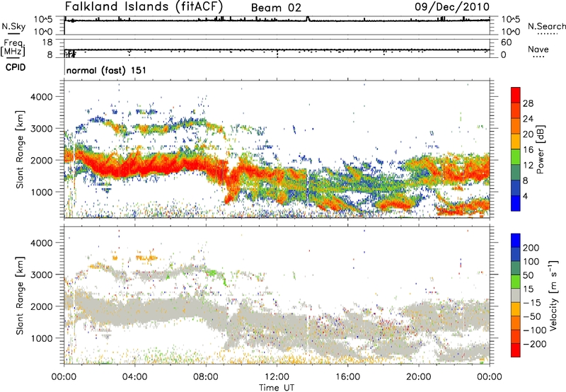This screenshot has height=392, width=566.
Task: Click the blue segment above 200 m/s
Action: [516, 241]
